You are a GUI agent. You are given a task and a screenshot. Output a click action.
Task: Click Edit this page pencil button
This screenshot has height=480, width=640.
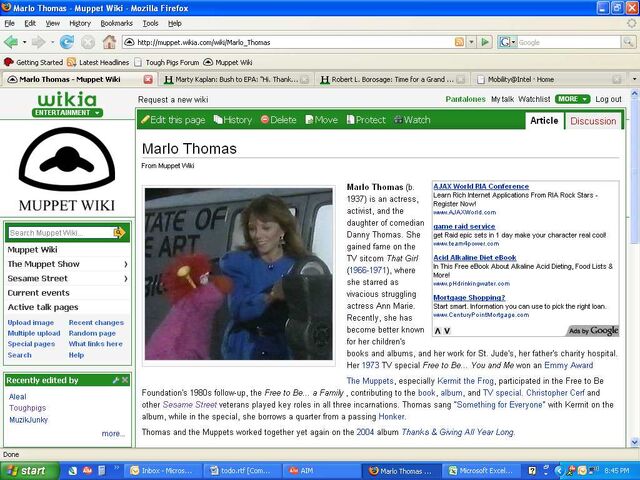tap(173, 120)
